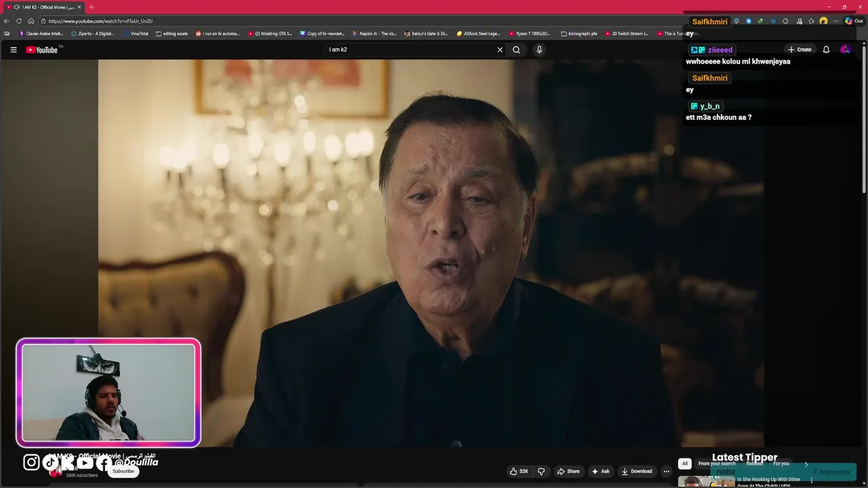
Task: Open the more actions ellipsis under the video
Action: (667, 471)
